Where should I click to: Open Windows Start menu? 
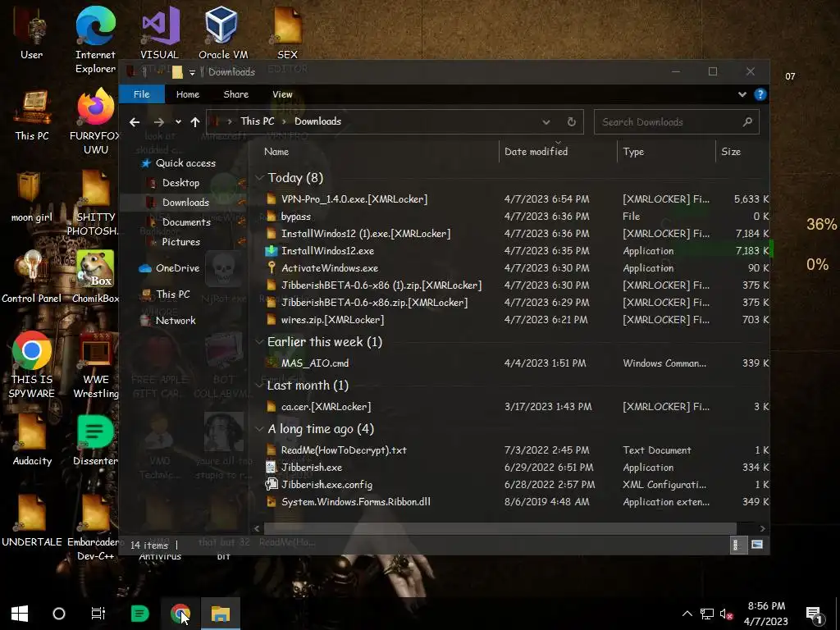pyautogui.click(x=20, y=614)
